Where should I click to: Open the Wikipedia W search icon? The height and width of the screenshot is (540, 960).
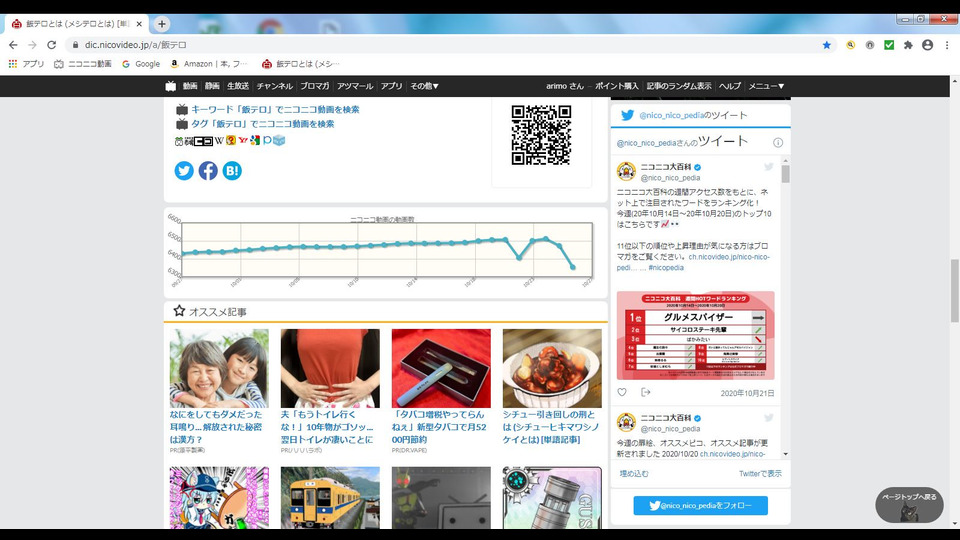pyautogui.click(x=219, y=140)
